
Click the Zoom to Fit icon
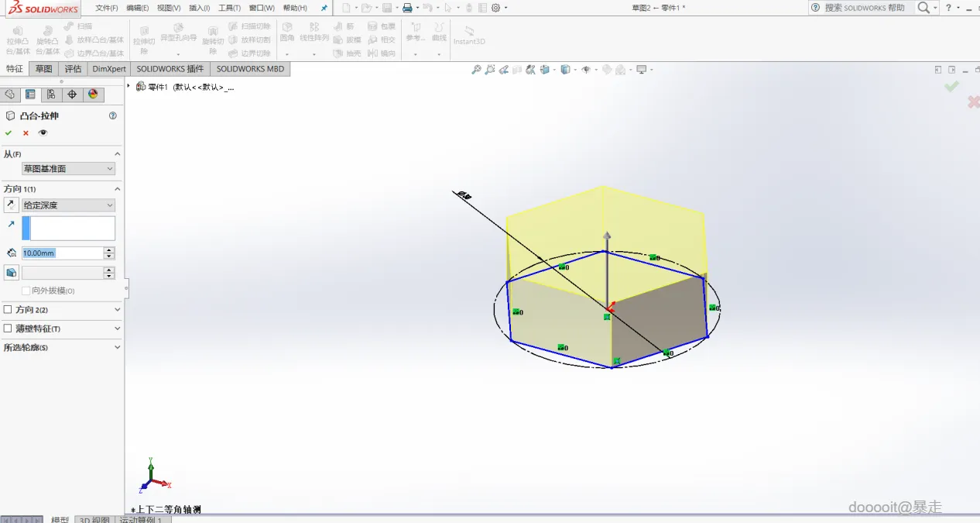coord(477,70)
